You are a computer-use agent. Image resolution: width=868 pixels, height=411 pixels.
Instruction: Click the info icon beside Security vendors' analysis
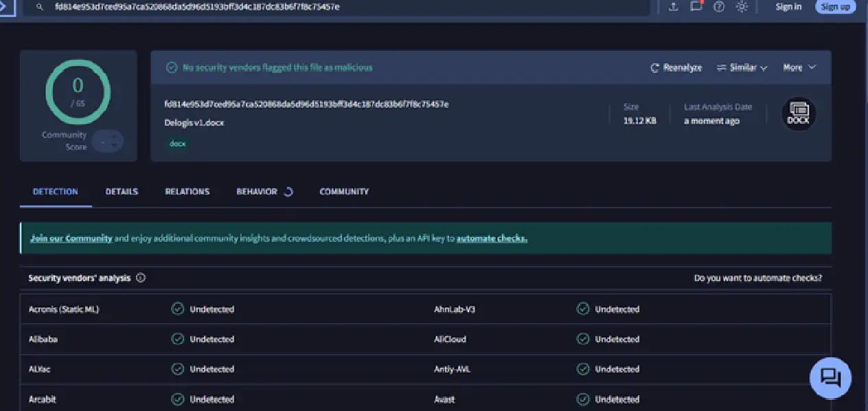pyautogui.click(x=141, y=278)
